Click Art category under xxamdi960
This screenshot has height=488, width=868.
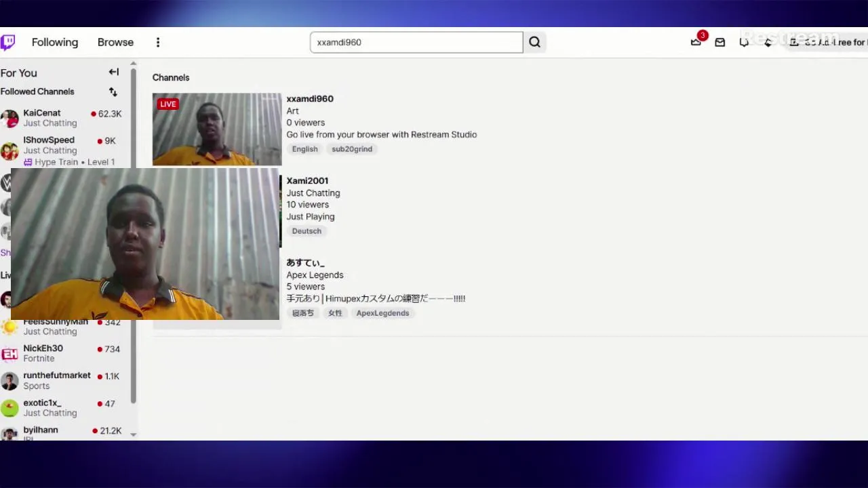coord(292,111)
